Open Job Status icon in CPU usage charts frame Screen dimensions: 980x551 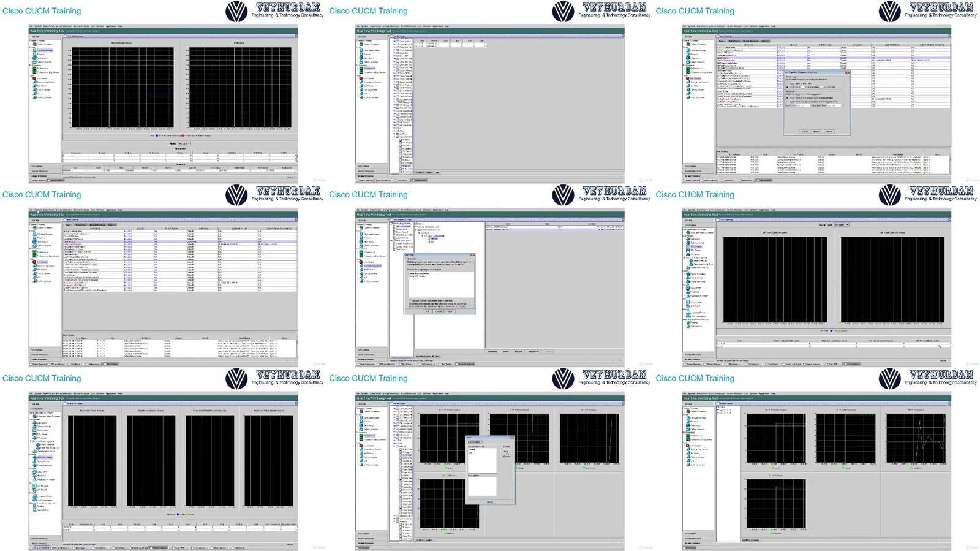35,86
